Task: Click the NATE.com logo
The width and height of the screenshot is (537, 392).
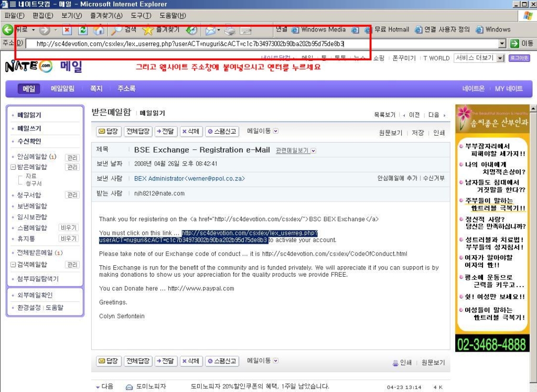Action: tap(29, 66)
